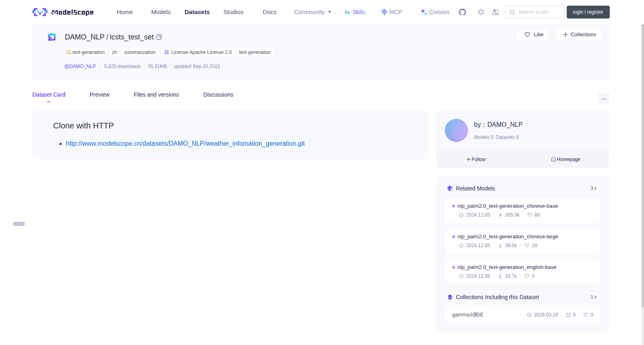Click download icon on chinese-large model
This screenshot has height=345, width=644.
(x=500, y=246)
